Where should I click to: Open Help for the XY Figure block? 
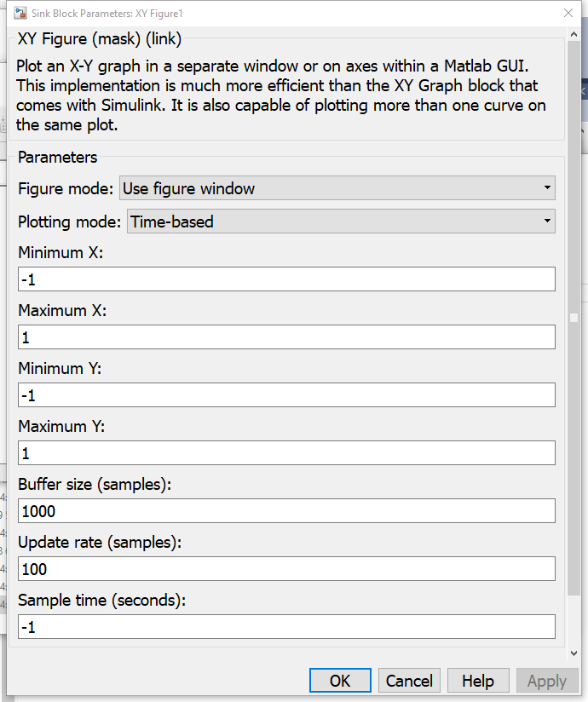[477, 681]
